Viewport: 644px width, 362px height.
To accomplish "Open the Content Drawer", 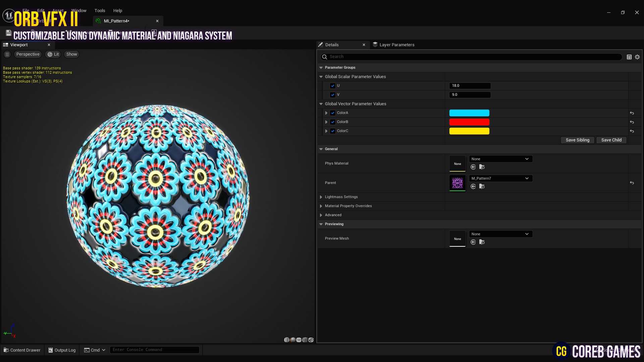I will [x=22, y=350].
